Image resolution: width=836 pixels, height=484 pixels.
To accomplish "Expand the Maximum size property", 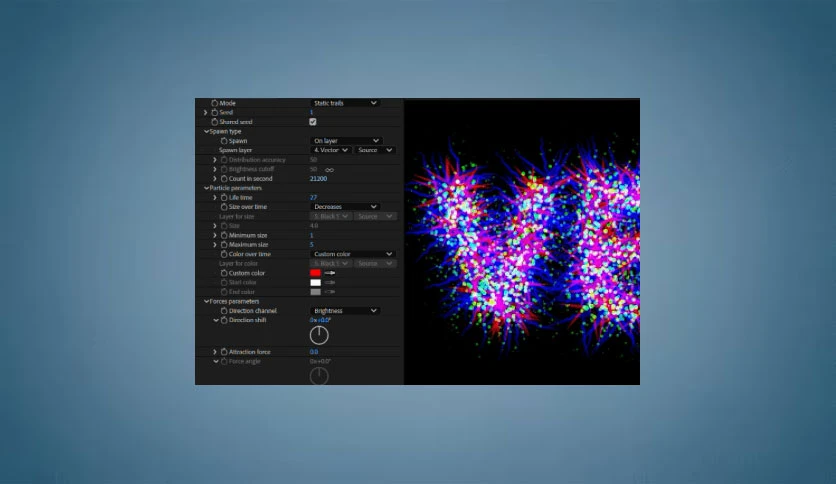I will (215, 245).
